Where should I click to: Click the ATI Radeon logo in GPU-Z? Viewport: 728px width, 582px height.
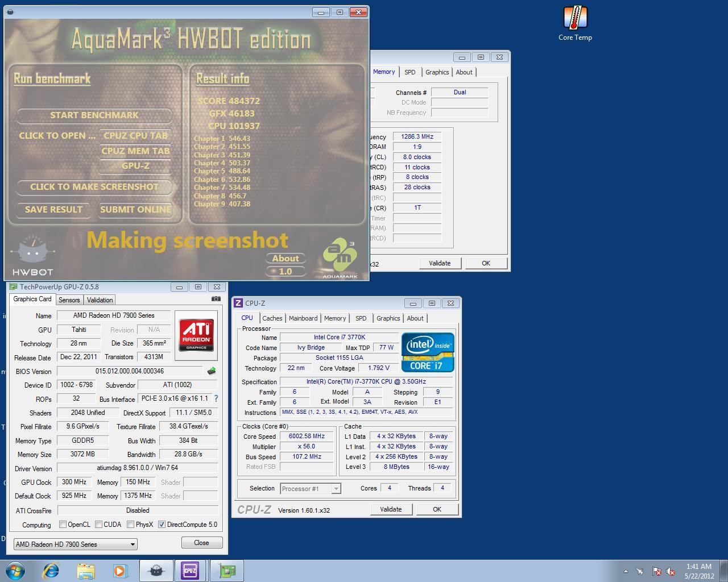click(197, 335)
